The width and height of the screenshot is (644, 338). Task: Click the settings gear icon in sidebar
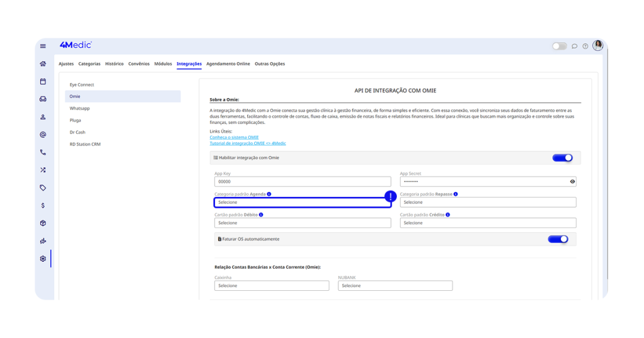coord(43,259)
